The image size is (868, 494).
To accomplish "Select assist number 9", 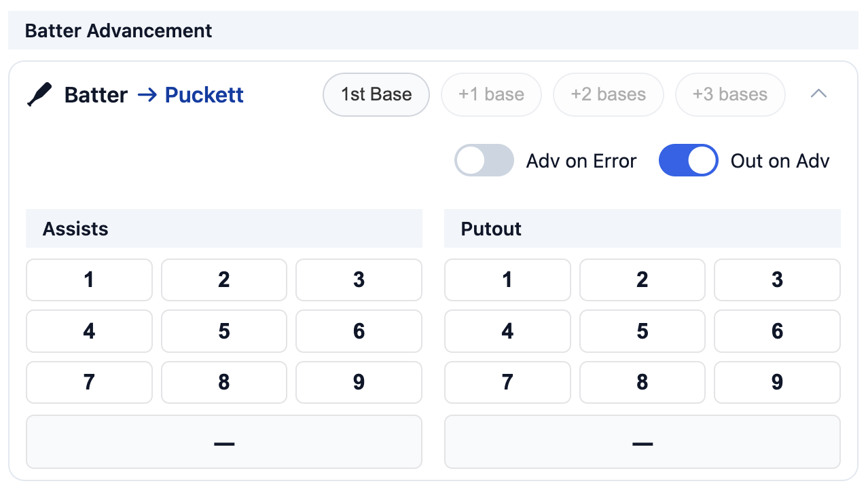I will coord(359,382).
